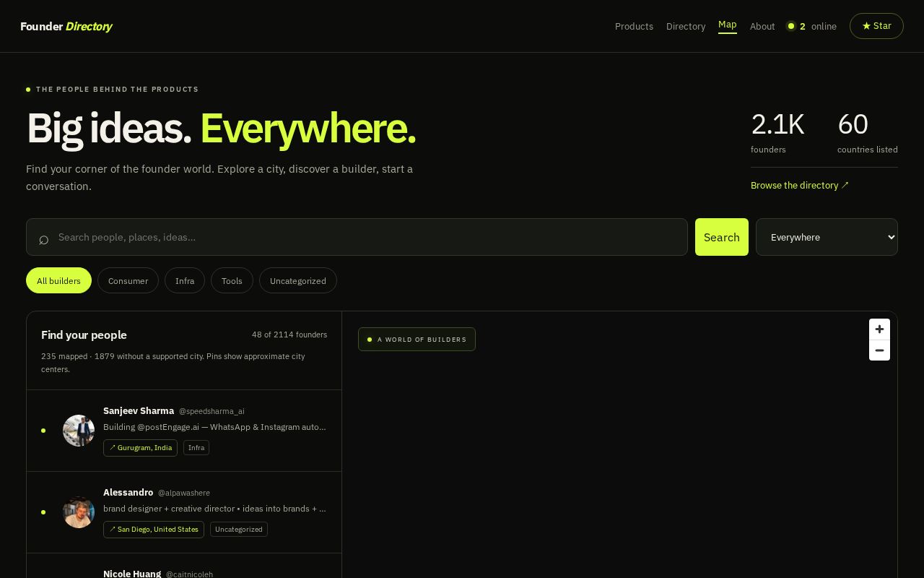The height and width of the screenshot is (578, 924).
Task: Click the 2 online status indicator
Action: click(x=811, y=26)
